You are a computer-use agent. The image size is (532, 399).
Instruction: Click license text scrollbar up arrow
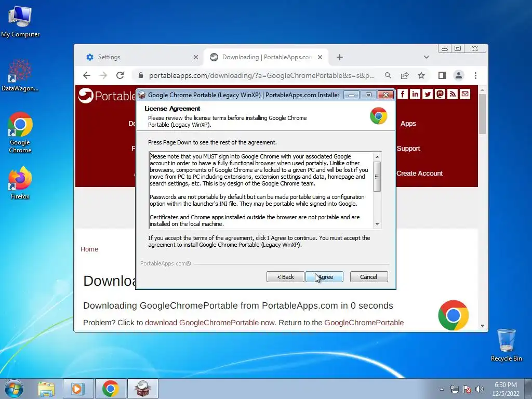coord(377,156)
